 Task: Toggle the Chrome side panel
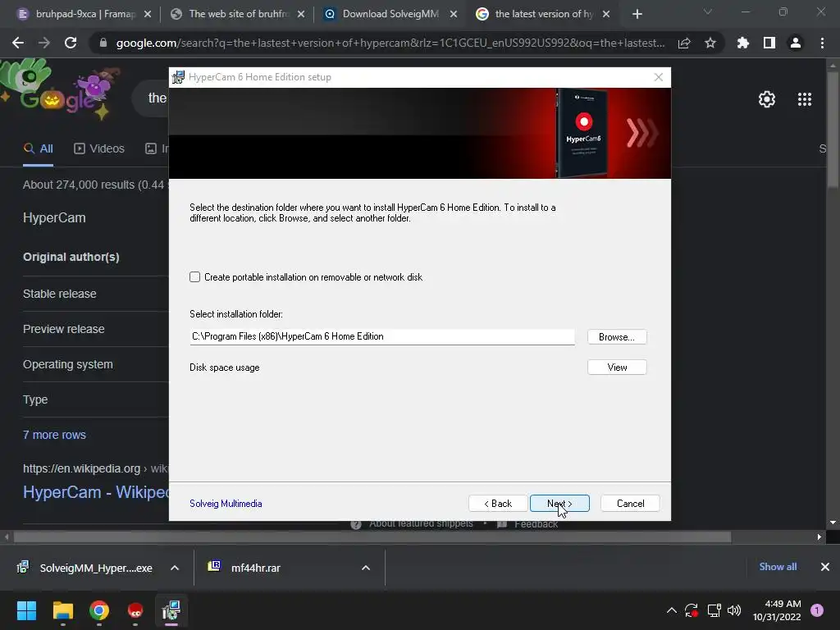pos(769,43)
